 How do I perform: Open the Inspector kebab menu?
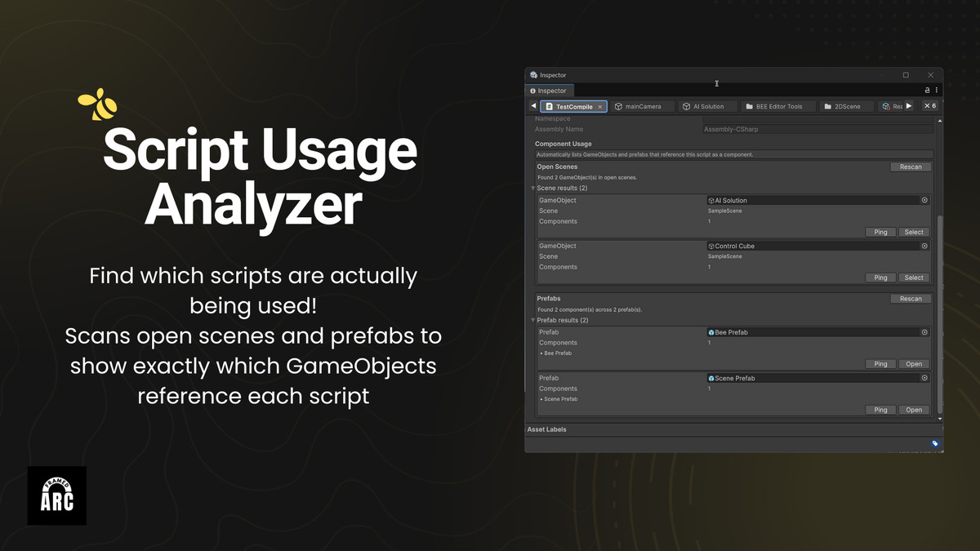coord(936,90)
